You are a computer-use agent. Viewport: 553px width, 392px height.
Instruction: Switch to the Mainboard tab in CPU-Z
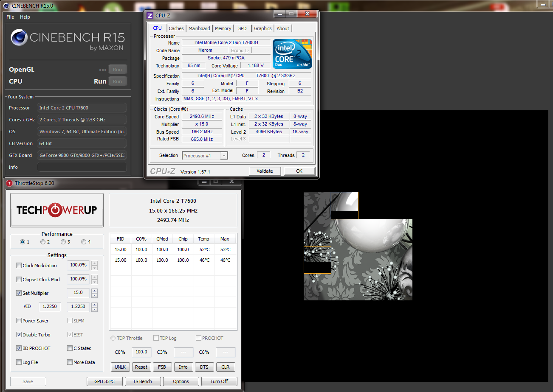199,28
